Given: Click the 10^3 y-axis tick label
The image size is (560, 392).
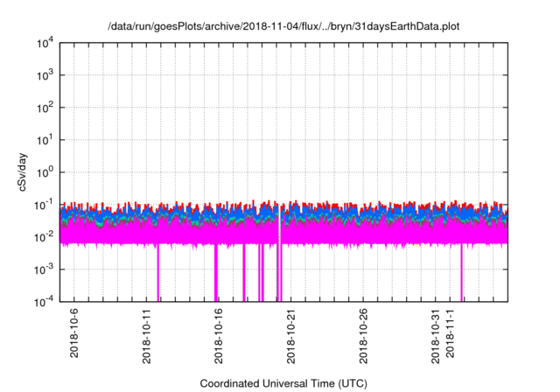Looking at the screenshot, I should click(x=45, y=75).
